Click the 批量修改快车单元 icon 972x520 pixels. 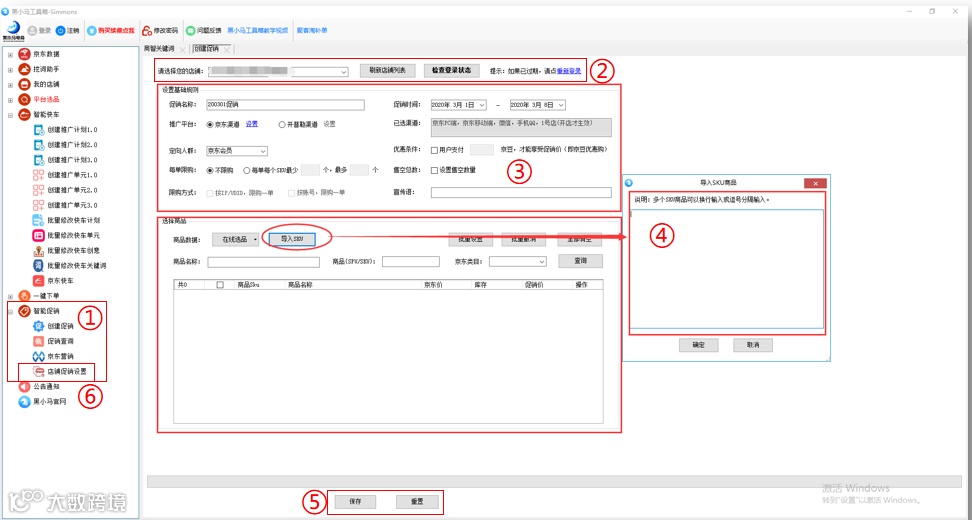[x=38, y=236]
